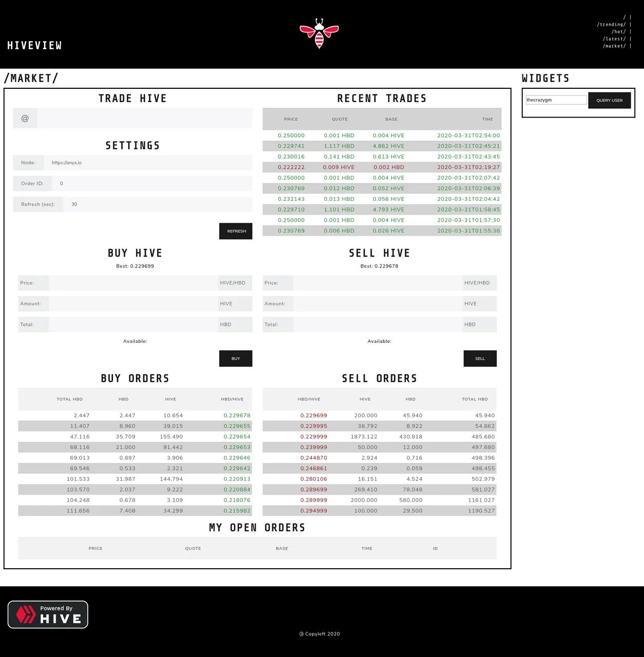
Task: Select buy order price 0.229655
Action: tap(237, 426)
